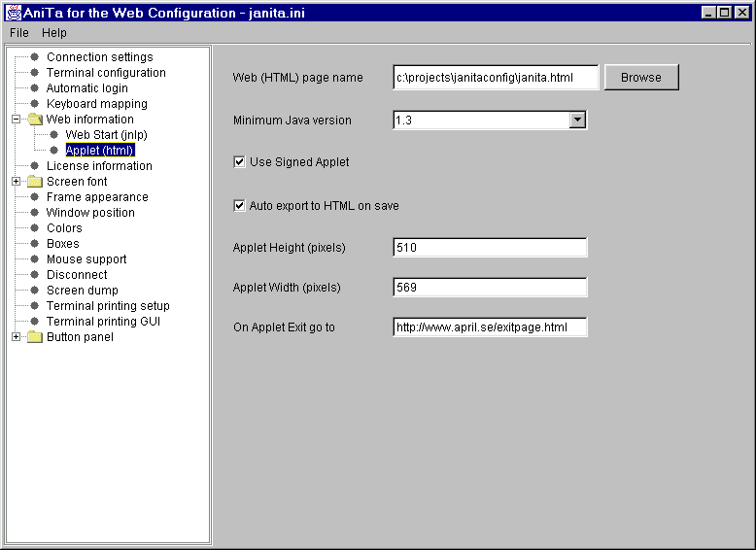The image size is (756, 550).
Task: Click the Button panel folder icon
Action: tap(35, 337)
